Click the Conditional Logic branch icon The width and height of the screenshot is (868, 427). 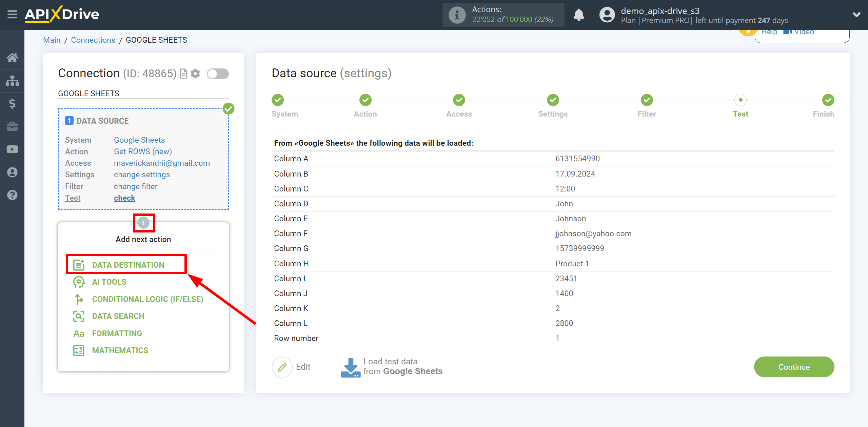pos(79,299)
